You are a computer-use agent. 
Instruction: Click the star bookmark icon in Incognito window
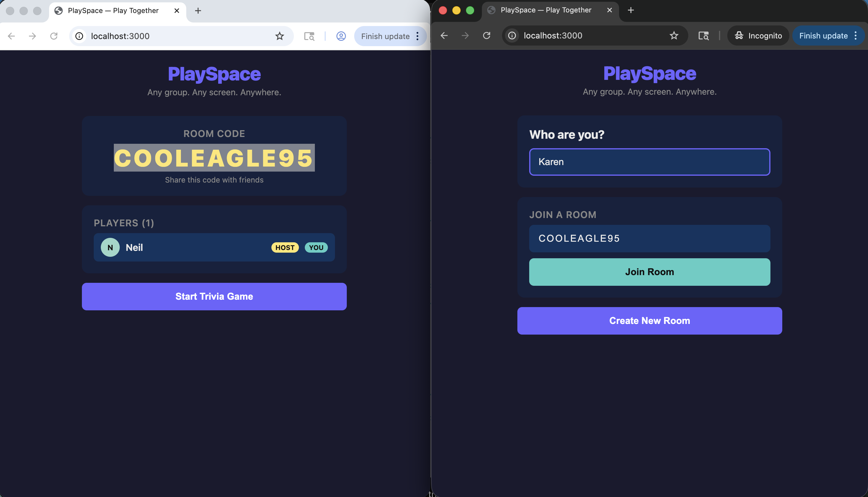673,35
